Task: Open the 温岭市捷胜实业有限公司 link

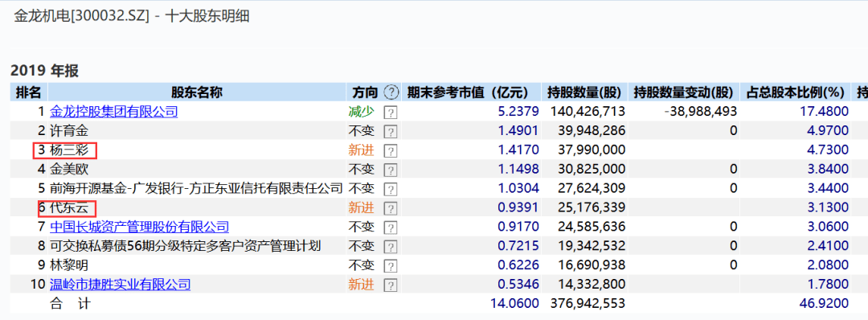Action: [x=120, y=285]
